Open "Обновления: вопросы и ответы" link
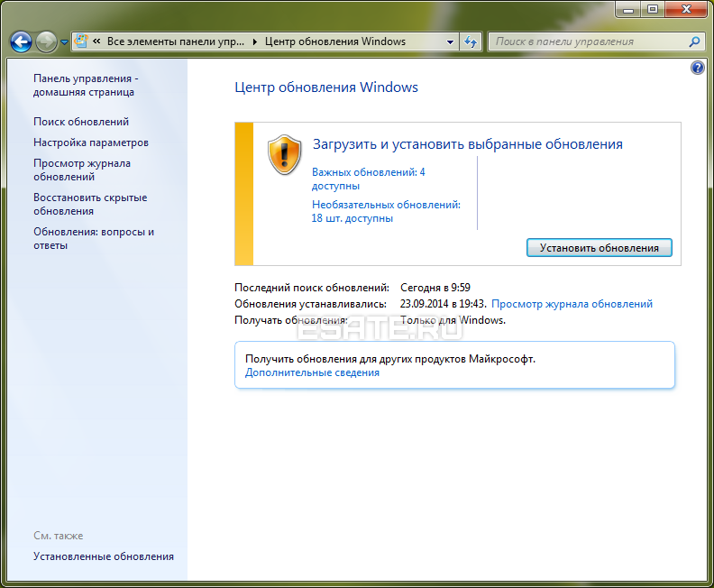Viewport: 714px width, 588px height. coord(94,238)
